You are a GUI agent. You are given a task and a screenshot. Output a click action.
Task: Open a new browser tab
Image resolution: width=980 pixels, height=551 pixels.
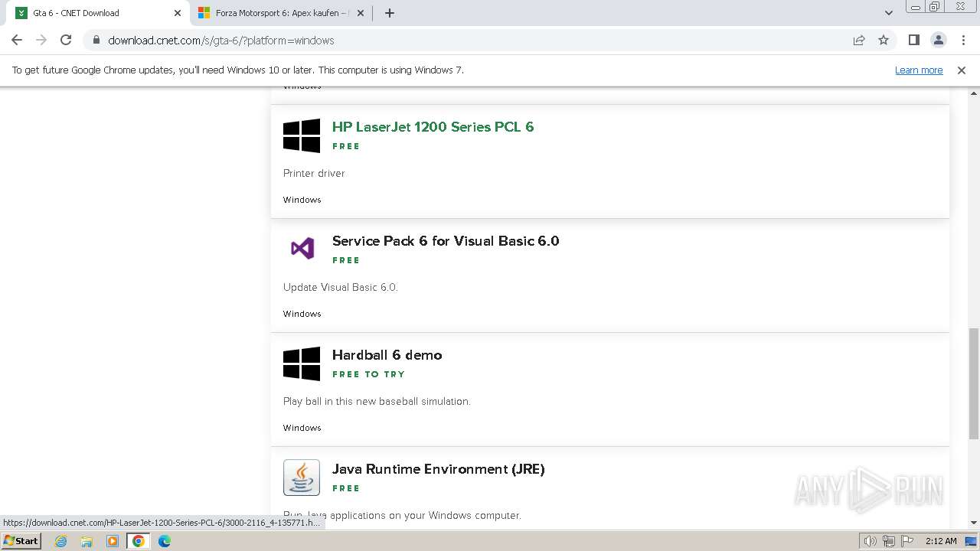390,13
